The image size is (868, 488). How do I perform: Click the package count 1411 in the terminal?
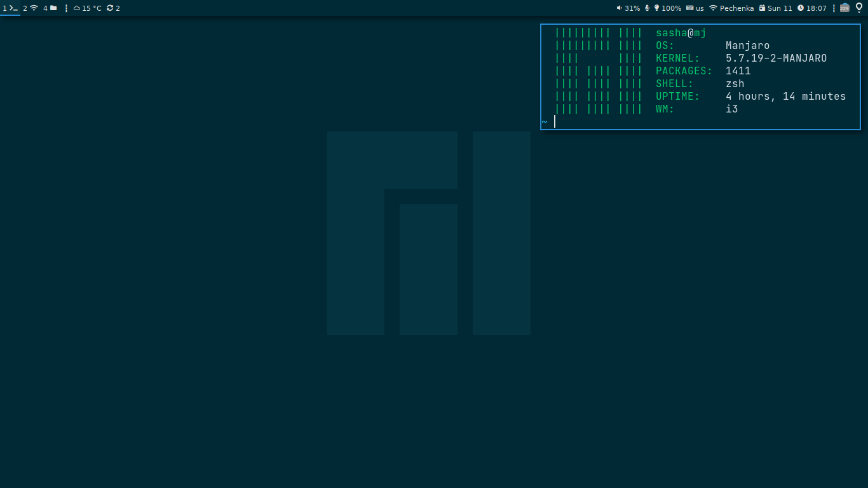click(738, 71)
